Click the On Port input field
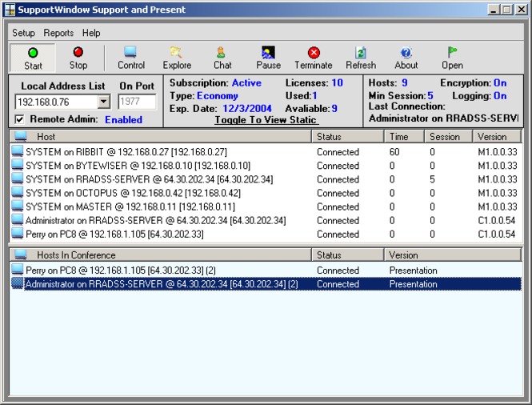The width and height of the screenshot is (532, 405). point(137,102)
